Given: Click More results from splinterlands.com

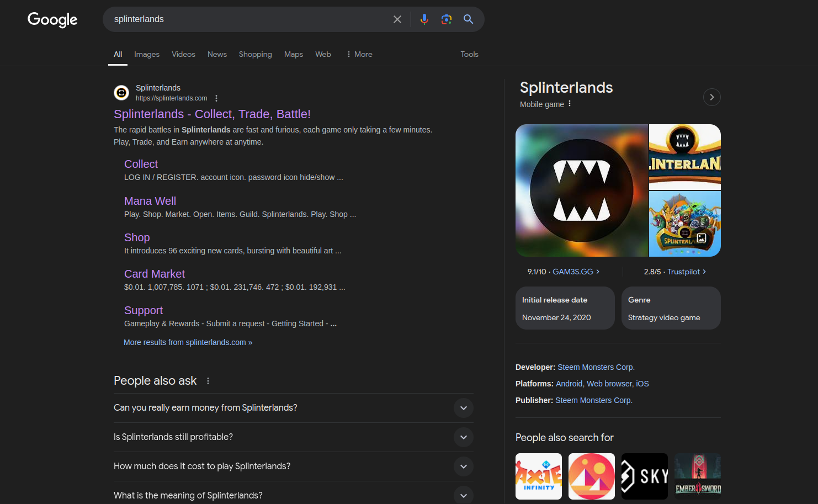Looking at the screenshot, I should (x=188, y=342).
